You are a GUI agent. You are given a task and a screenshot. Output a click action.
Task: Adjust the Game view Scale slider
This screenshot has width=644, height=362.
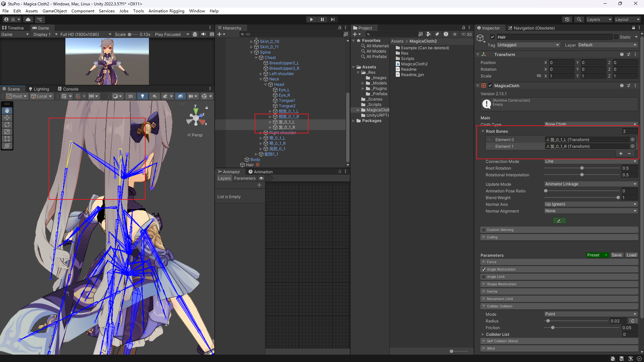click(x=133, y=35)
